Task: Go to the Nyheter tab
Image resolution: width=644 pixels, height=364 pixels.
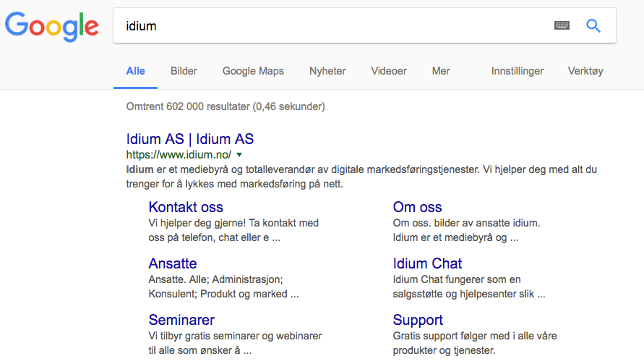Action: (x=327, y=71)
